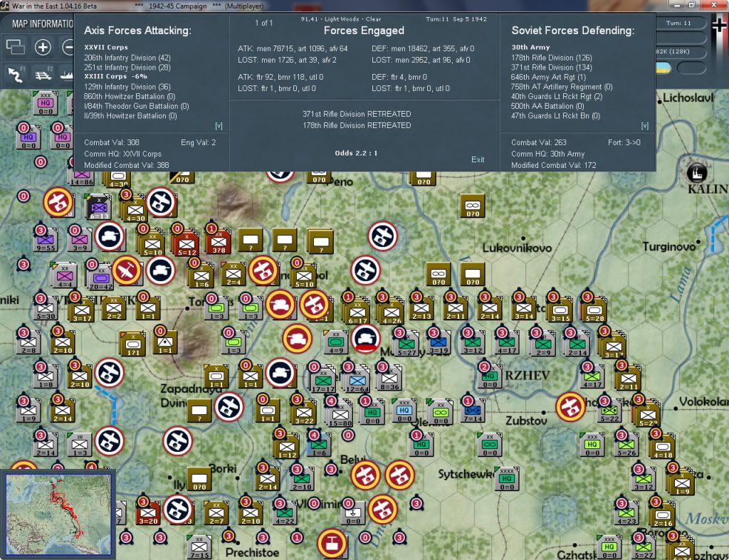The image size is (729, 560).
Task: Click 129th Infantry Division (36) in attackers
Action: (x=127, y=87)
